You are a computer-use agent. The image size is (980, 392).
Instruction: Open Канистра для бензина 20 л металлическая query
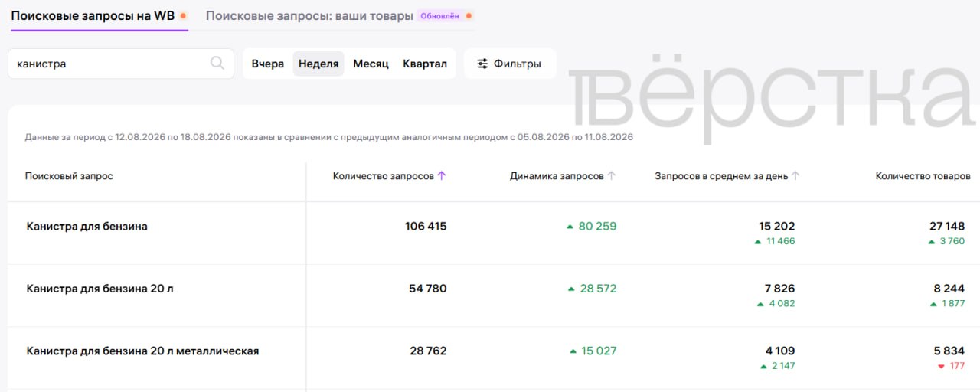click(142, 351)
